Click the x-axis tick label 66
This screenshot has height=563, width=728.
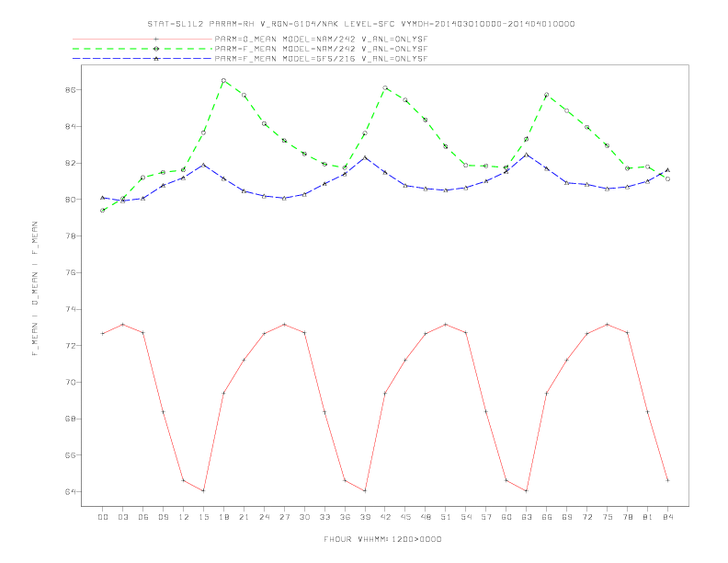(x=547, y=517)
